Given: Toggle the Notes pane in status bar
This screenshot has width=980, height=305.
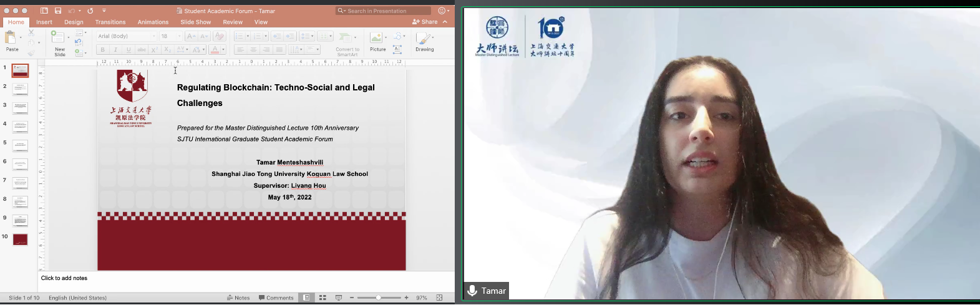Looking at the screenshot, I should 238,298.
